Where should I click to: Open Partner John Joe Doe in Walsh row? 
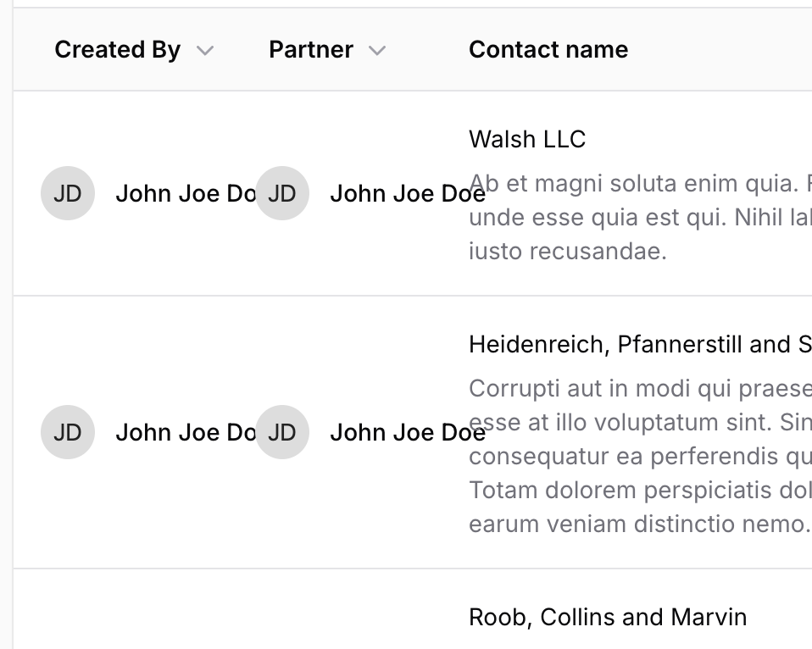click(x=407, y=194)
